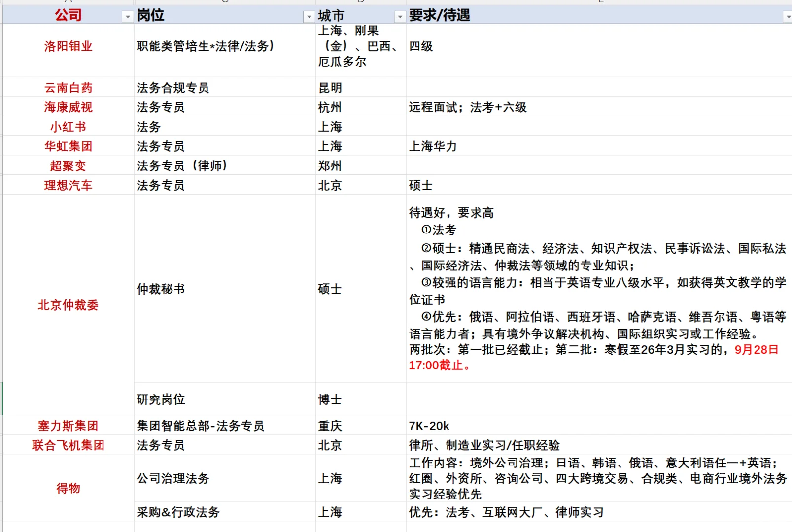This screenshot has height=532, width=792.
Task: Select the 7K-20k salary cell
Action: (x=599, y=425)
